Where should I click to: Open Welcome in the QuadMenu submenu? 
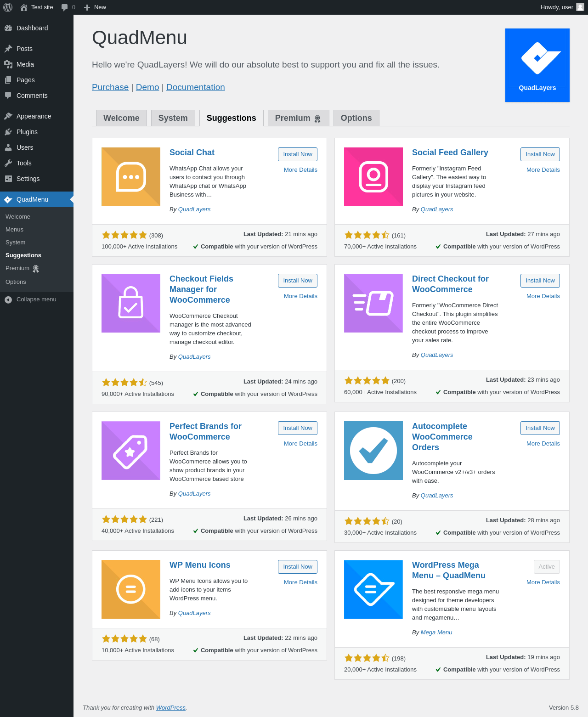click(x=18, y=217)
